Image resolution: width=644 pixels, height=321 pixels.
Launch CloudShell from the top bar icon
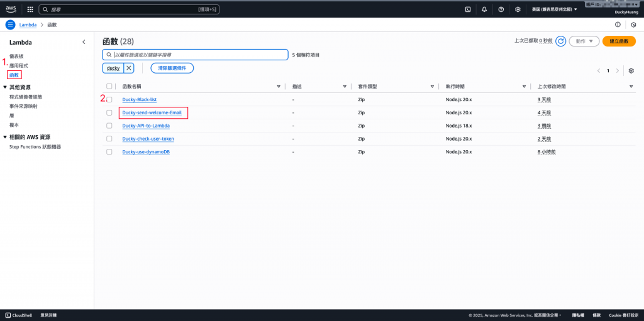click(467, 9)
